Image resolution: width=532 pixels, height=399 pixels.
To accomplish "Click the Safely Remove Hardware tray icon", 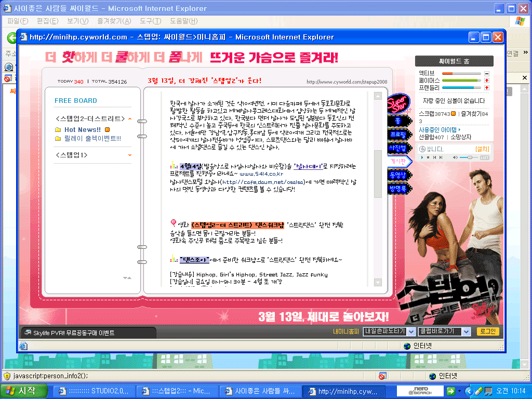I will (478, 391).
